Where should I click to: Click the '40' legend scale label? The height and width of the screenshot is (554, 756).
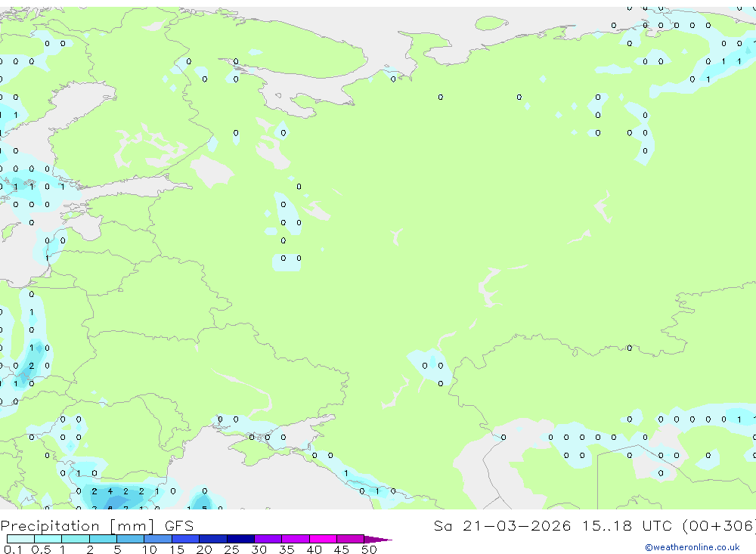coord(314,549)
